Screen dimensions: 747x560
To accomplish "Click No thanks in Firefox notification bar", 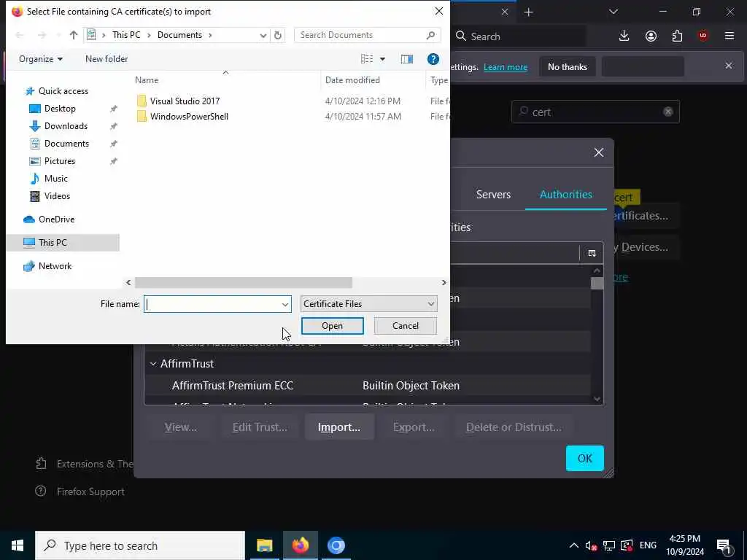I will 568,66.
